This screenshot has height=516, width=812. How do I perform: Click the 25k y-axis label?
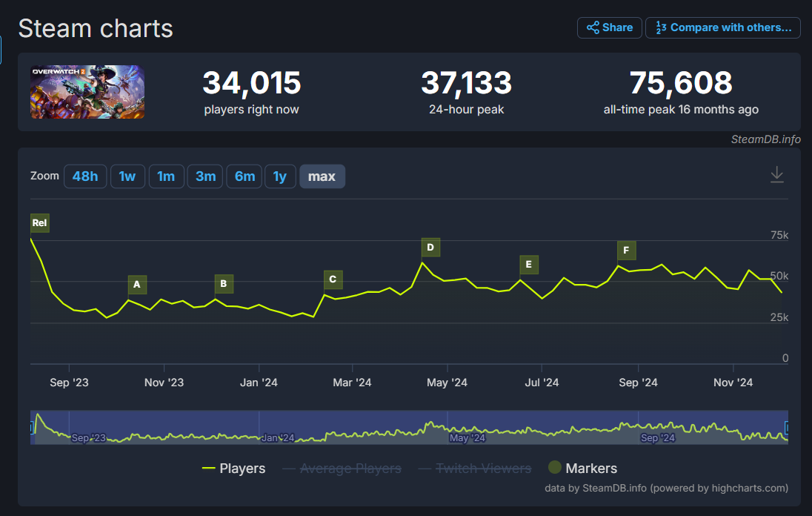(779, 317)
